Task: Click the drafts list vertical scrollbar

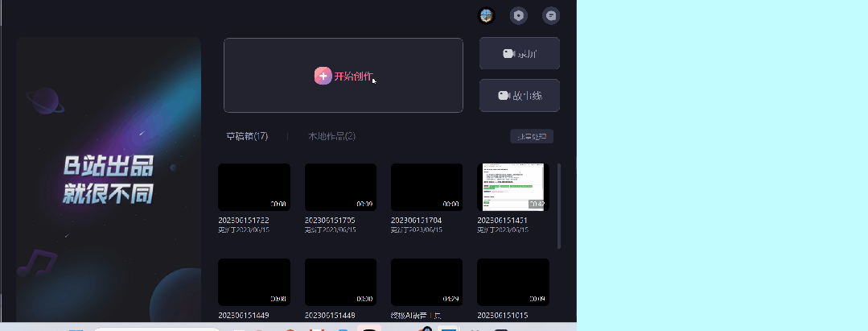Action: click(558, 205)
